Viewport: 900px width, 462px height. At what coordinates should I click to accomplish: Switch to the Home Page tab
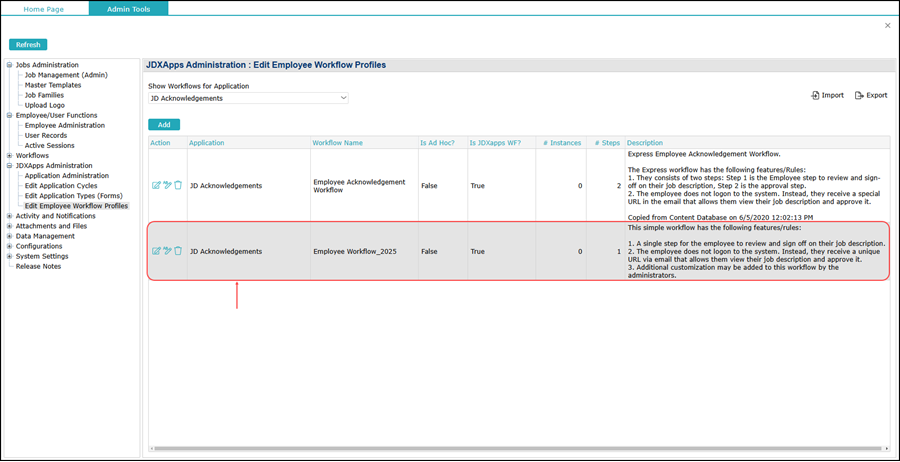(x=44, y=8)
